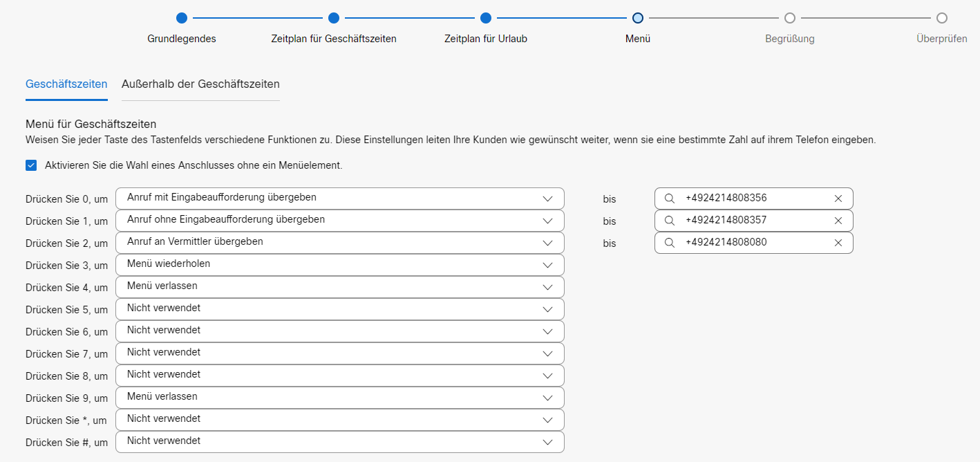Click into the +4924214808080 number field

coord(753,243)
